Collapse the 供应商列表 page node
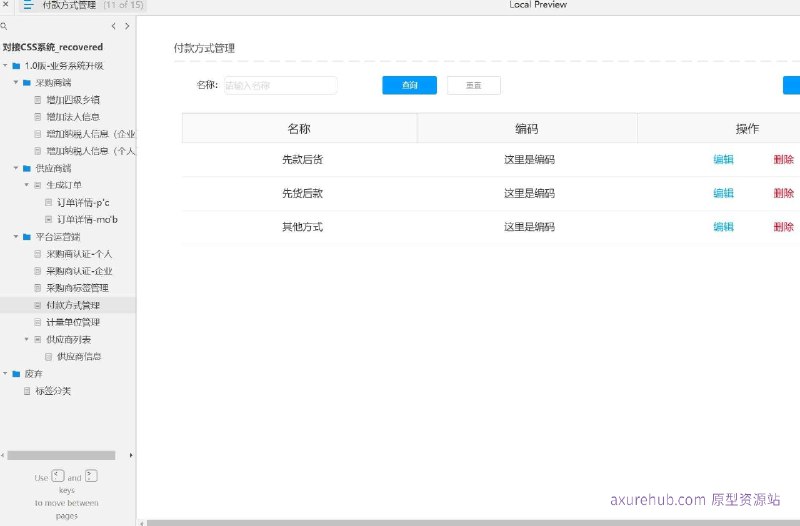Image resolution: width=800 pixels, height=526 pixels. point(27,339)
